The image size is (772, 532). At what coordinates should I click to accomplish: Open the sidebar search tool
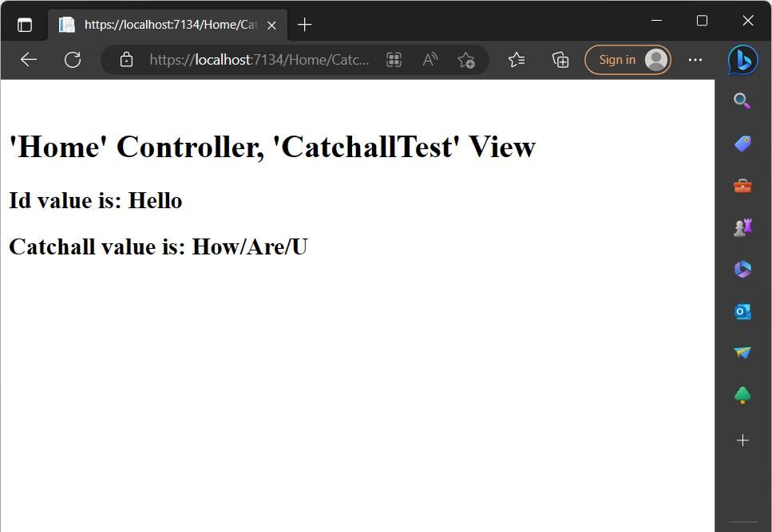click(x=742, y=100)
